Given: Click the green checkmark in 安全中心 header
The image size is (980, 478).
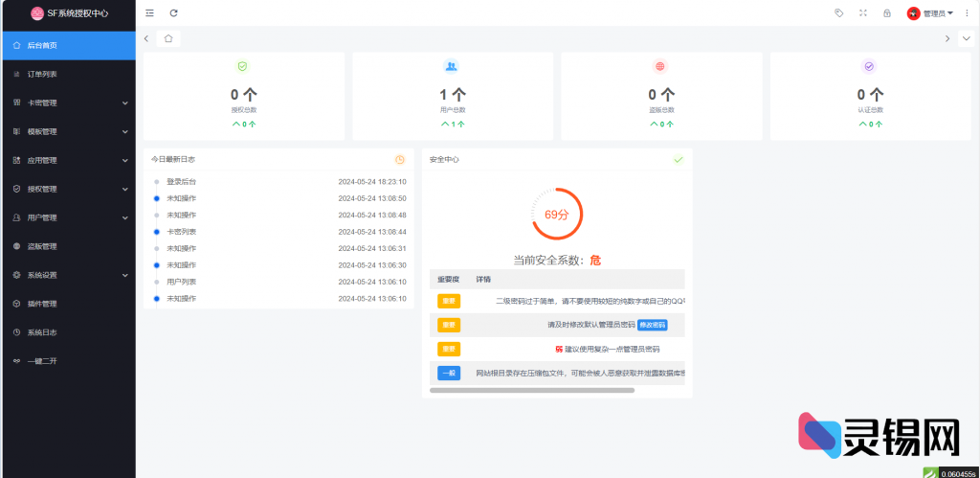Looking at the screenshot, I should coord(679,159).
